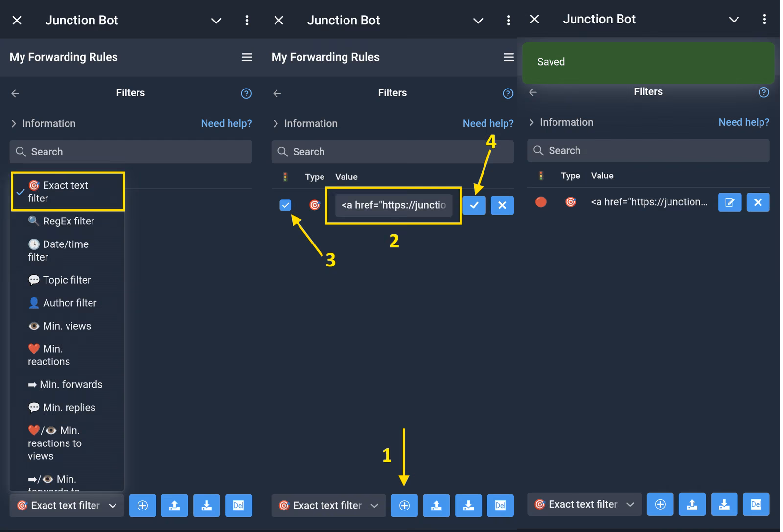Viewport: 783px width, 532px height.
Task: Cancel filter editing with the X button, middle panel
Action: point(502,205)
